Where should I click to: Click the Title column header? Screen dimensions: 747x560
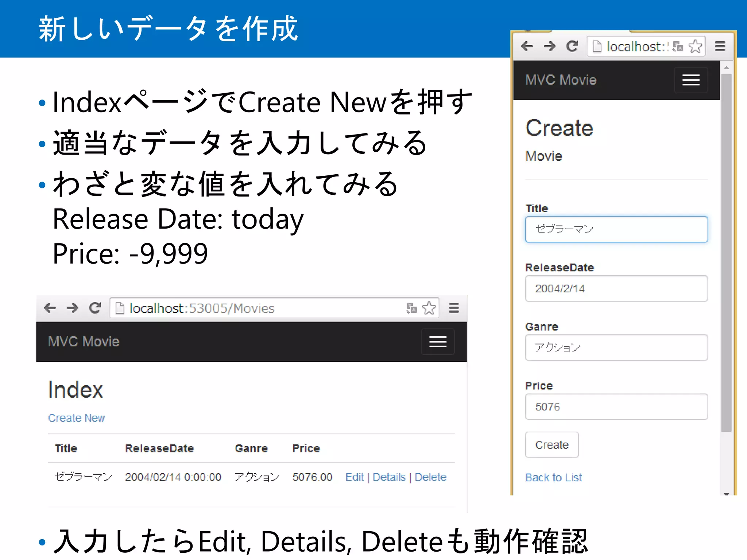(66, 448)
